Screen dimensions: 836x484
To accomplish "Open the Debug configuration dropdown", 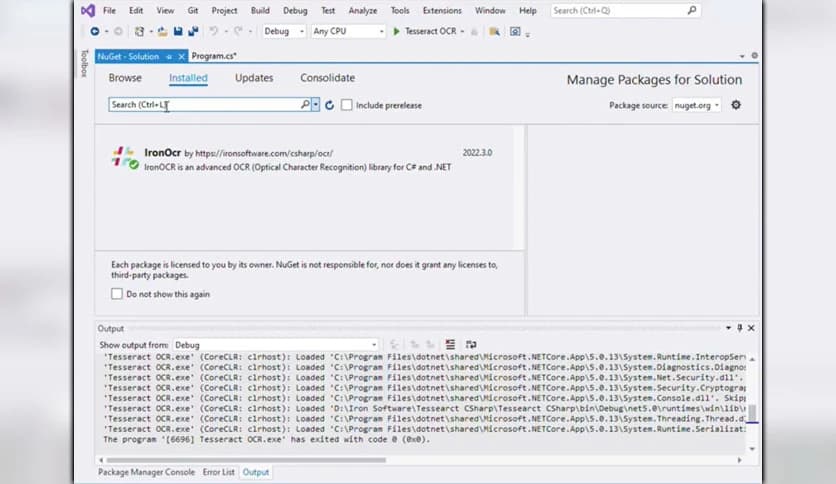I will click(x=284, y=31).
